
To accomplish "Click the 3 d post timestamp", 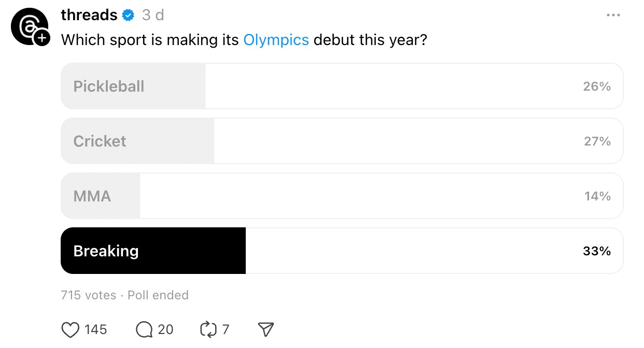I will (153, 16).
